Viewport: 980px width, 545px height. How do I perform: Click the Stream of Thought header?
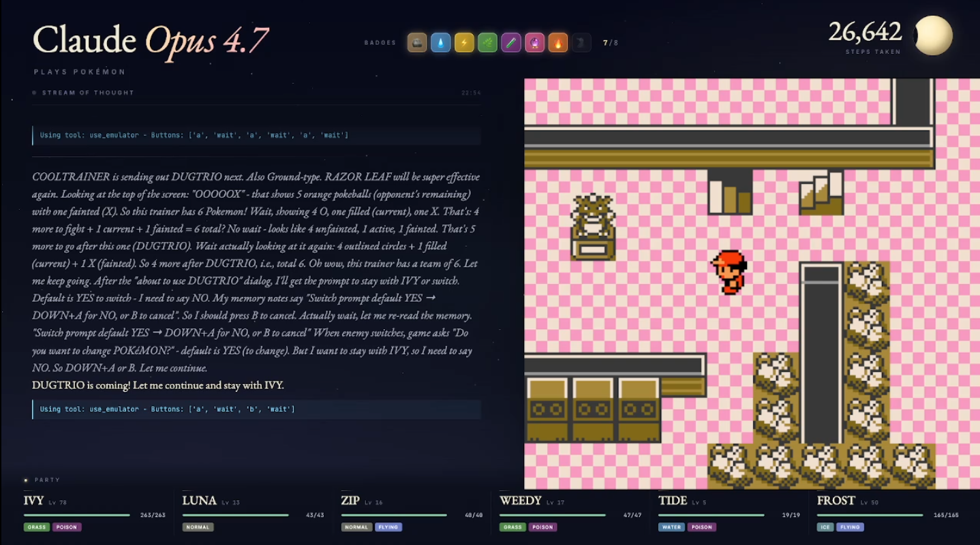pyautogui.click(x=88, y=93)
